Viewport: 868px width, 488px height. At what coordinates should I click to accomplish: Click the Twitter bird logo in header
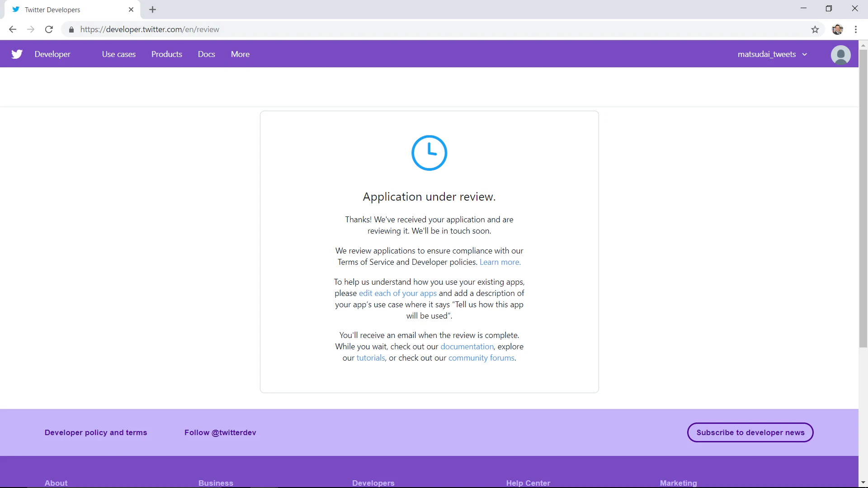[17, 54]
